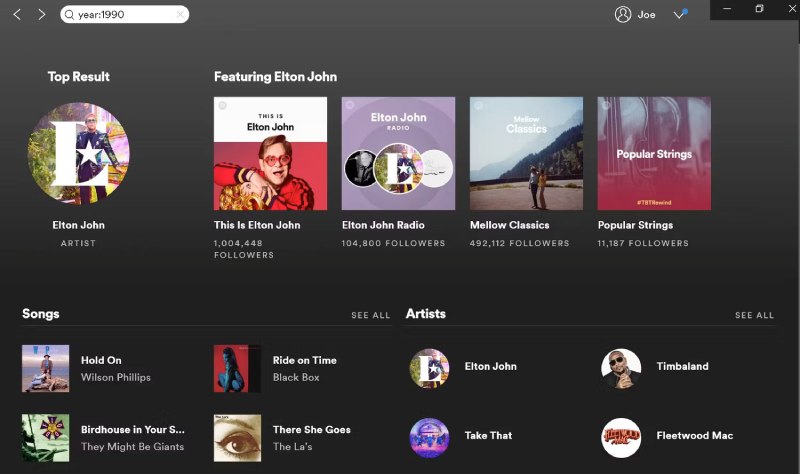
Task: Open the Fleetwood Mac artist avatar
Action: pos(621,438)
